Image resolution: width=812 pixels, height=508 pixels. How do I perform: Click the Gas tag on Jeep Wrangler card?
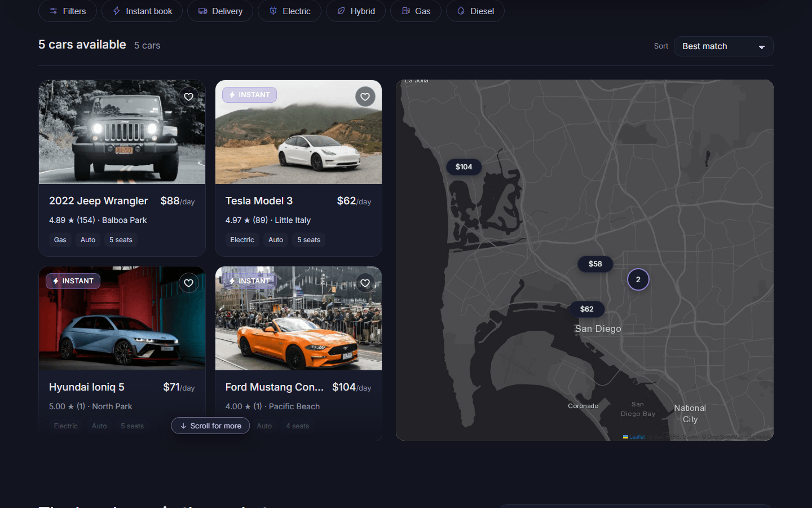[60, 240]
